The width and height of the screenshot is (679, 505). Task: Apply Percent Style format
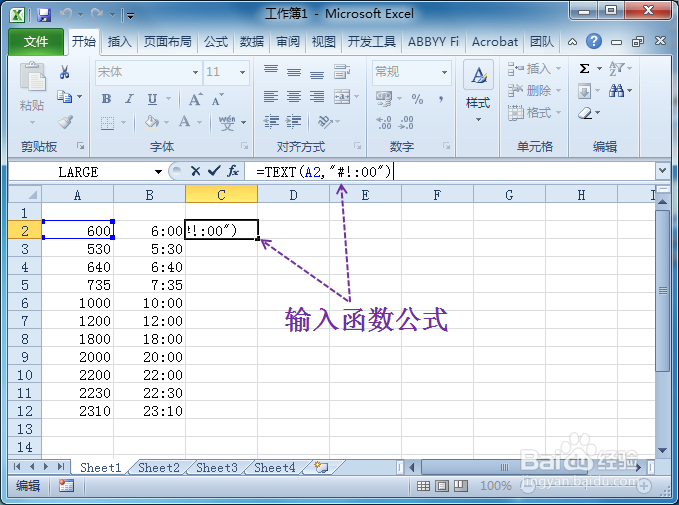pyautogui.click(x=417, y=99)
